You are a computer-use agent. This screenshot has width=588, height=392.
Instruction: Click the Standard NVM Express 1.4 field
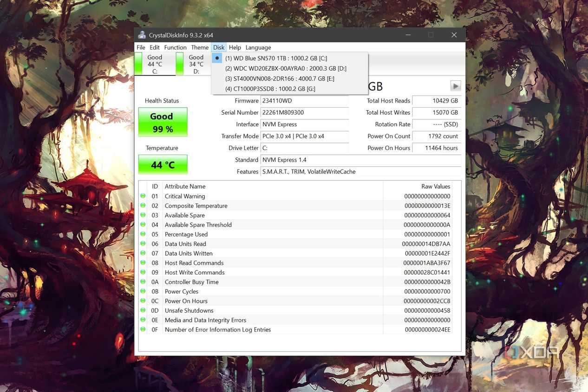[361, 160]
